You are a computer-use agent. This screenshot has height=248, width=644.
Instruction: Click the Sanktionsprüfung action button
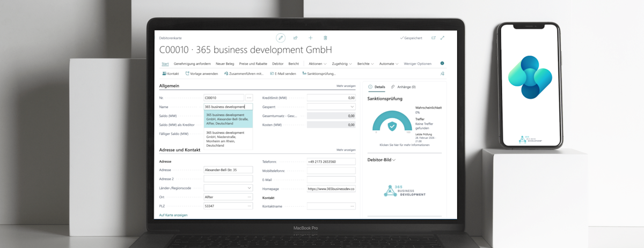pos(319,73)
